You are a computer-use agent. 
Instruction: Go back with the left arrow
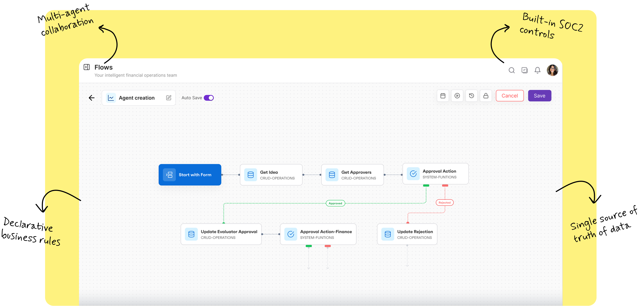91,98
